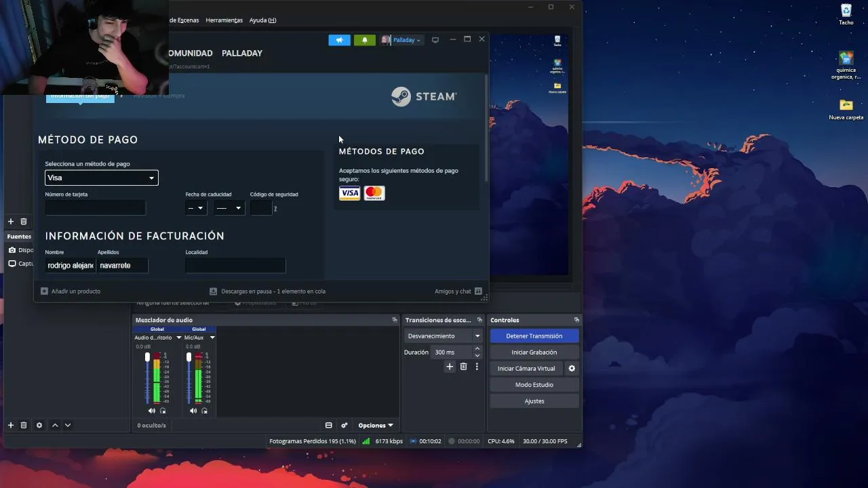
Task: Click the Mastercard logo
Action: click(x=374, y=193)
